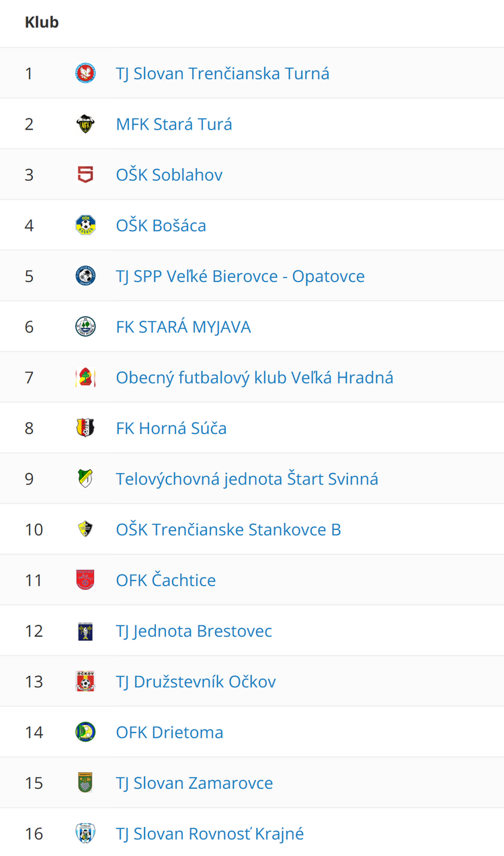Select the FK Horná Súča crest icon
Viewport: 504px width, 856px height.
click(85, 427)
